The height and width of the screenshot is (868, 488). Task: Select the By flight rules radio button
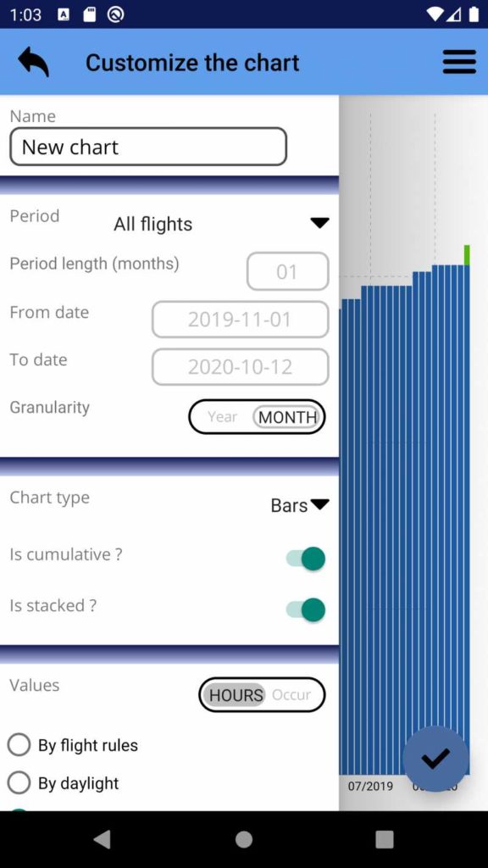click(x=19, y=744)
